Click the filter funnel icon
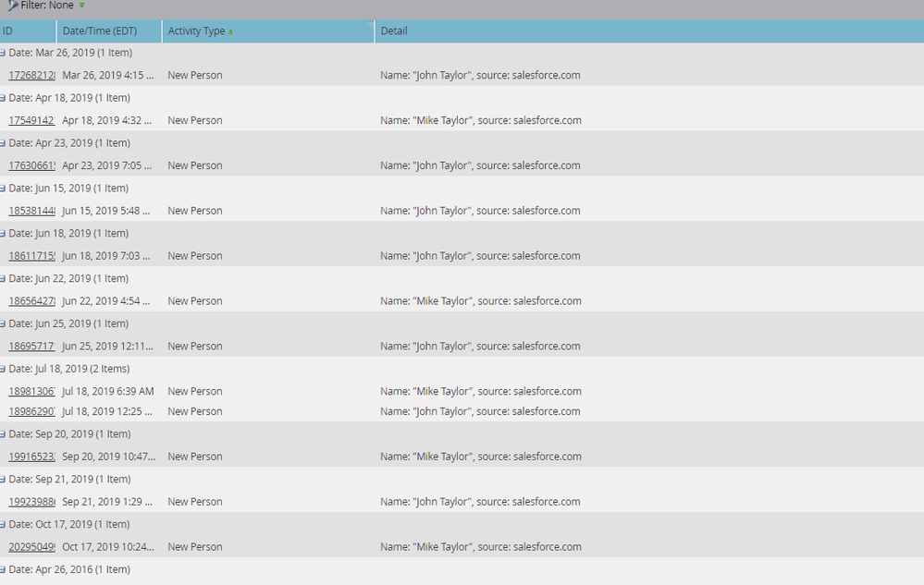The image size is (924, 585). 12,6
